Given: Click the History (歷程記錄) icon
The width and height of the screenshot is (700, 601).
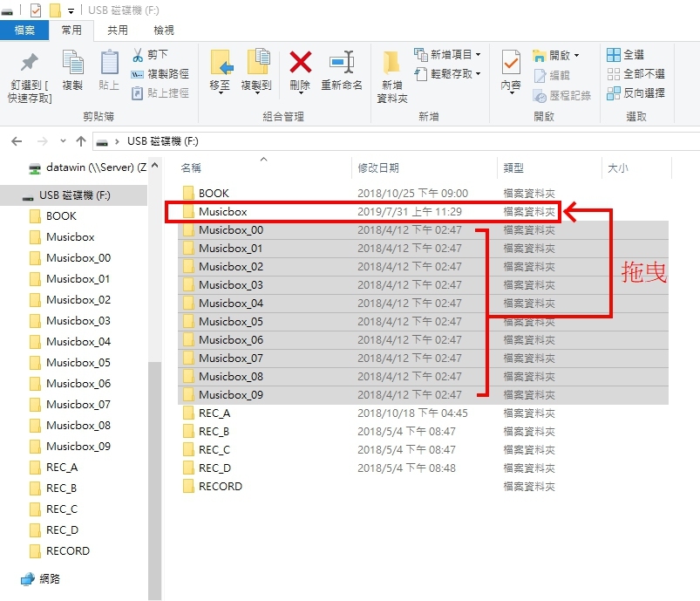Looking at the screenshot, I should pyautogui.click(x=540, y=96).
